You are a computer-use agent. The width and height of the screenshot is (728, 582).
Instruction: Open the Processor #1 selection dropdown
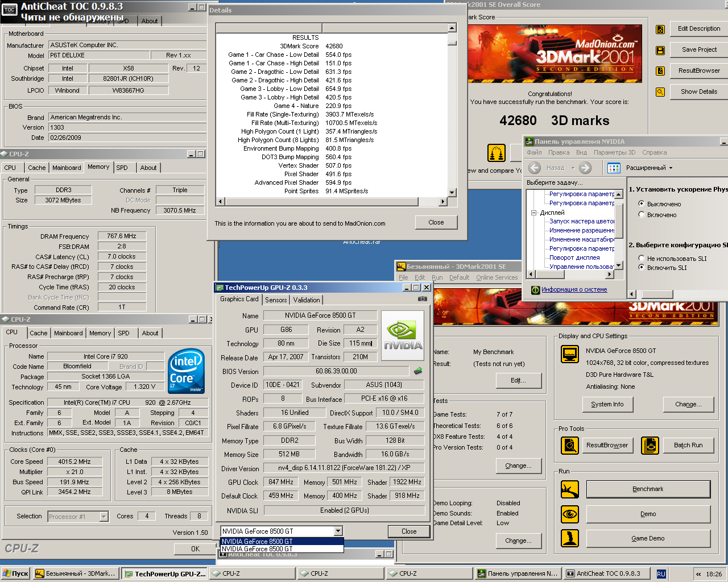pos(104,517)
